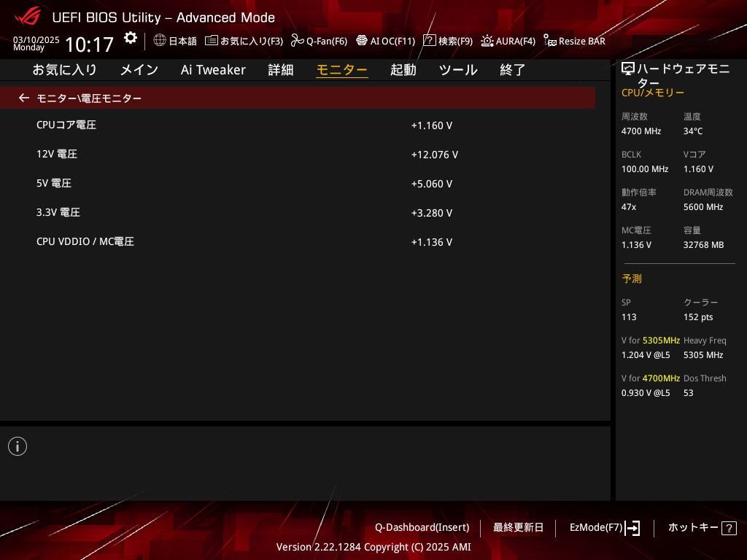Click 最終更新日 button

coord(519,528)
